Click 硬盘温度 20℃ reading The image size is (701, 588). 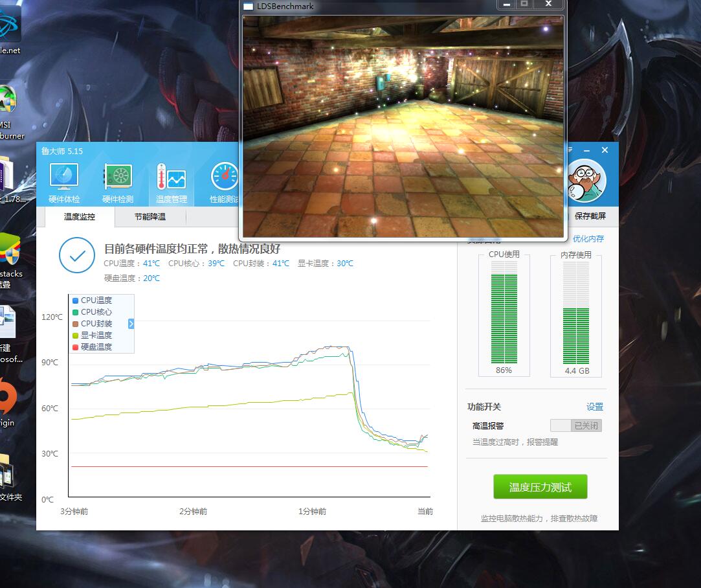[132, 278]
